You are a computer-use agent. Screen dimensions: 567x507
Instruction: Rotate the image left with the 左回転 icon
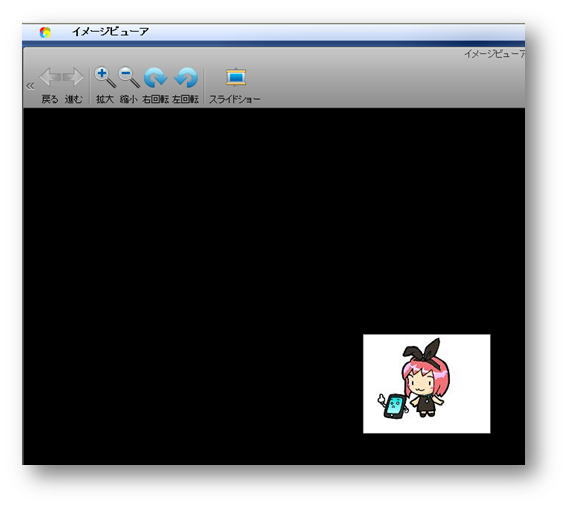click(186, 77)
